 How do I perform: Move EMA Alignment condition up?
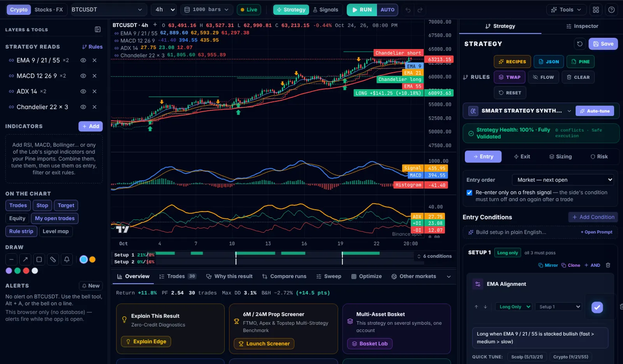(x=476, y=307)
